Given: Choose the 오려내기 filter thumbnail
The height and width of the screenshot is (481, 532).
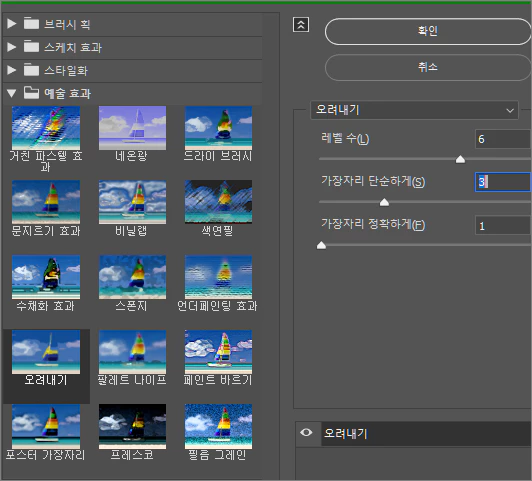Looking at the screenshot, I should (46, 352).
